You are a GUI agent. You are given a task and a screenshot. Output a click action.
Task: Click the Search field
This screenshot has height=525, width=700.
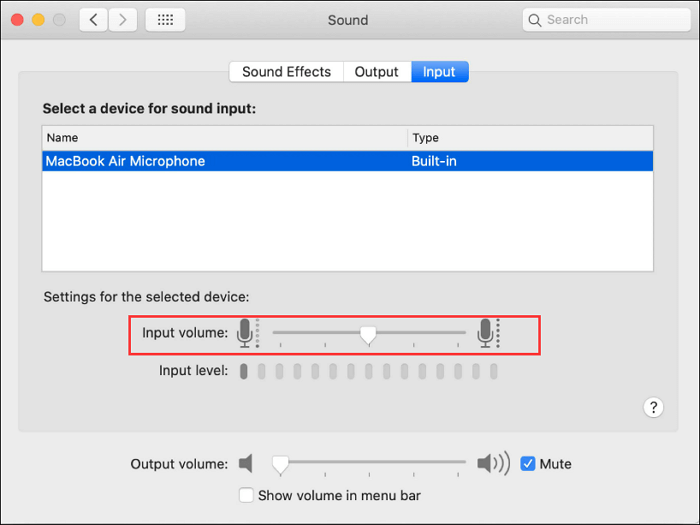point(608,20)
